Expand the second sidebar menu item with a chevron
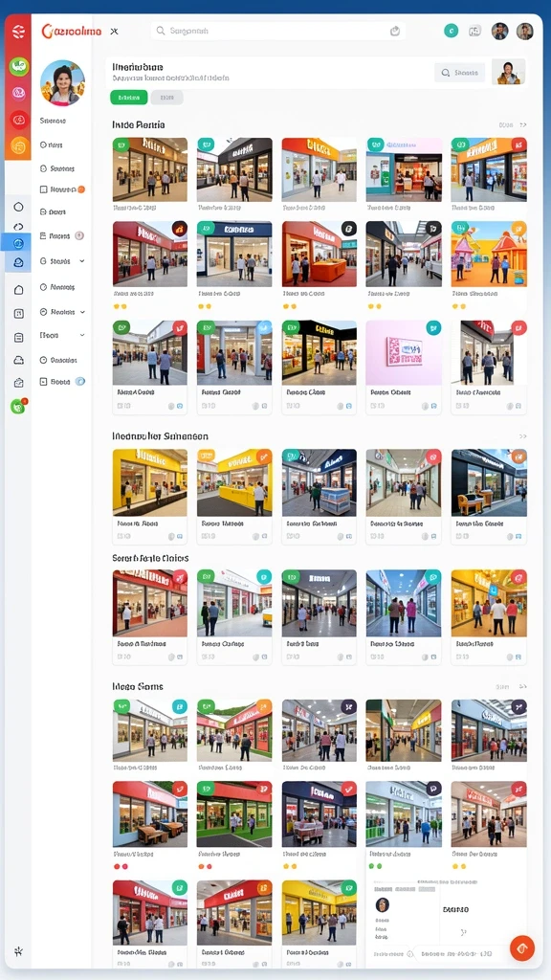 click(x=62, y=312)
